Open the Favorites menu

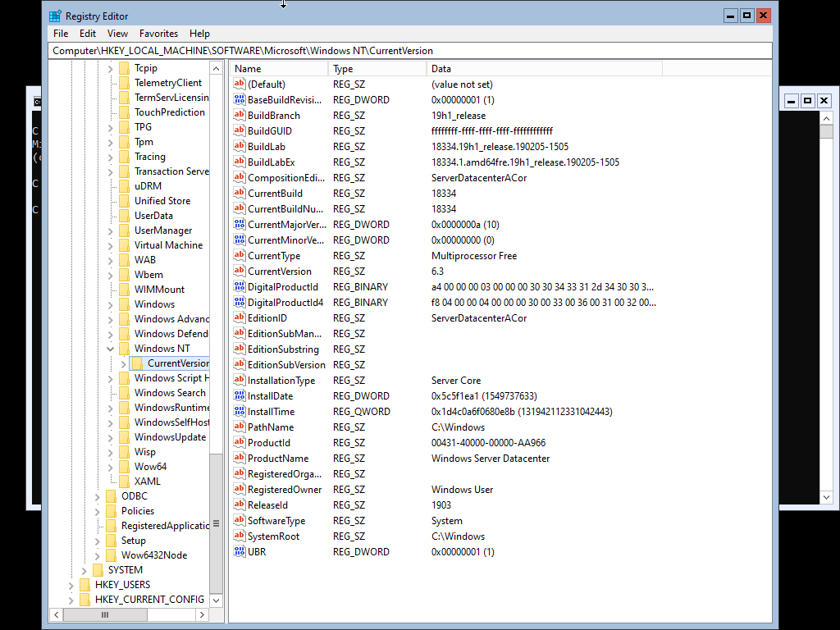coord(158,33)
